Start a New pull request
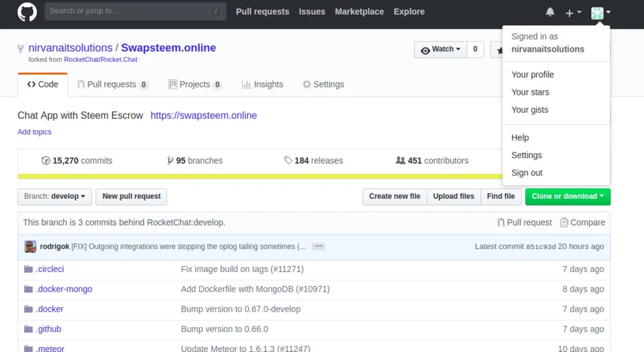 click(x=131, y=197)
